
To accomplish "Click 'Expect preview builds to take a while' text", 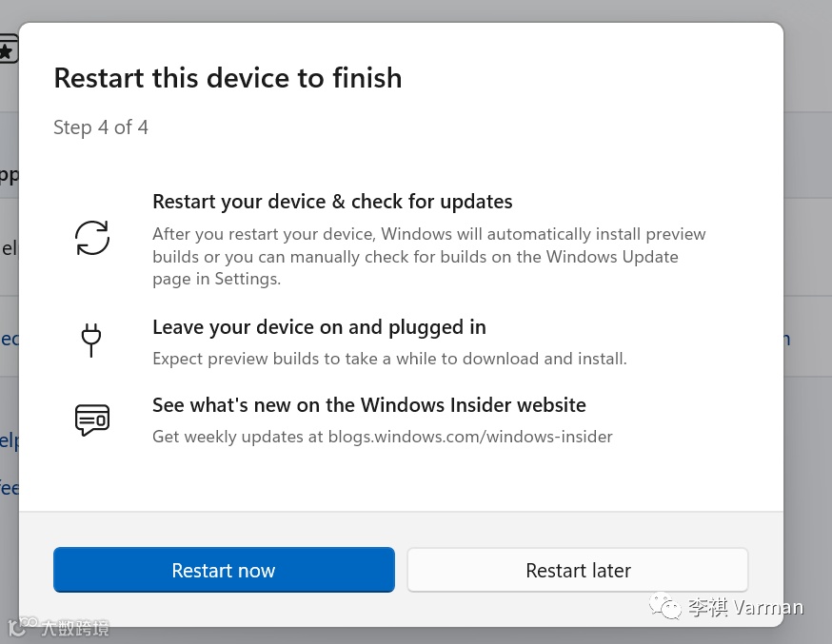I will tap(389, 359).
